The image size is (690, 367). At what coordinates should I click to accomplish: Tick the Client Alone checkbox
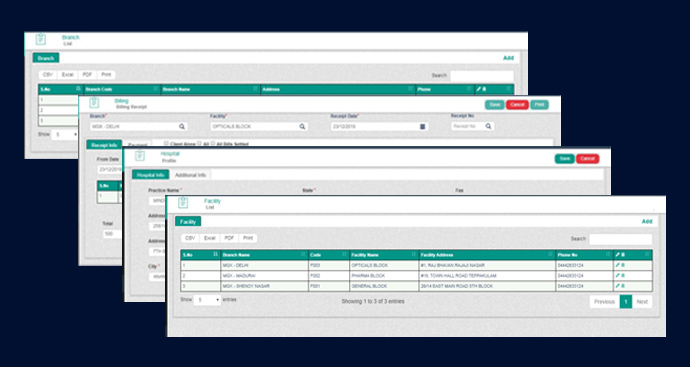(x=166, y=143)
